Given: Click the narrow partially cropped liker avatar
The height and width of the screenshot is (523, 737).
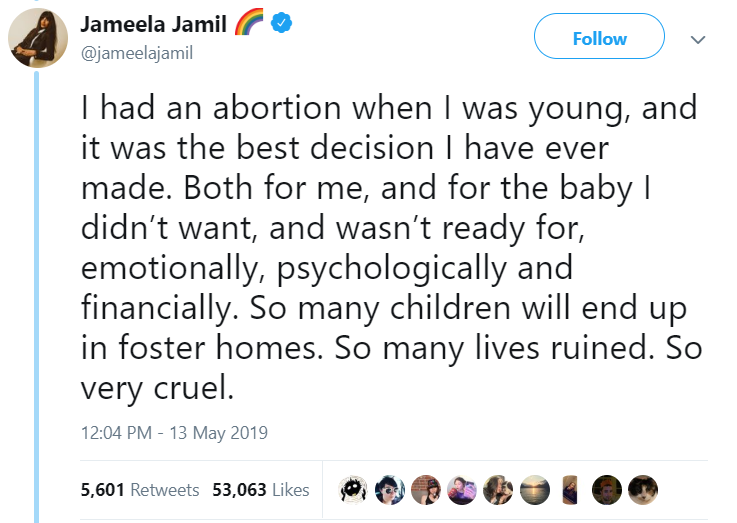Looking at the screenshot, I should (570, 489).
